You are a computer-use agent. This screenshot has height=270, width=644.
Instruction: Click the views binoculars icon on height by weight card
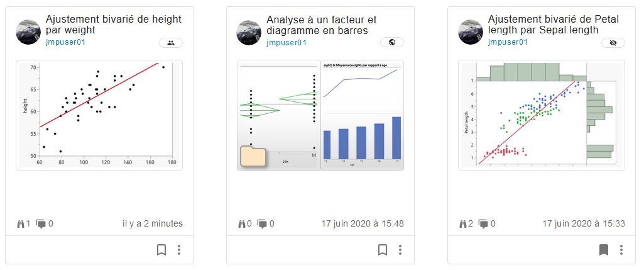coord(21,223)
